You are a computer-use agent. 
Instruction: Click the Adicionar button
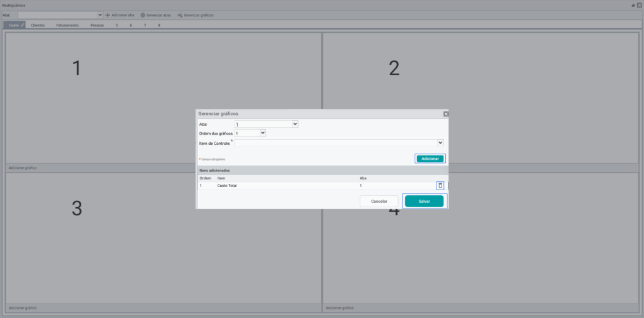(x=430, y=159)
